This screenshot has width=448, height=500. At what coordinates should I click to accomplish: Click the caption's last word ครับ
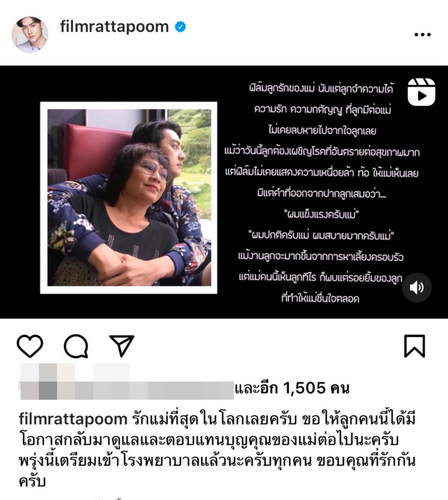(32, 481)
